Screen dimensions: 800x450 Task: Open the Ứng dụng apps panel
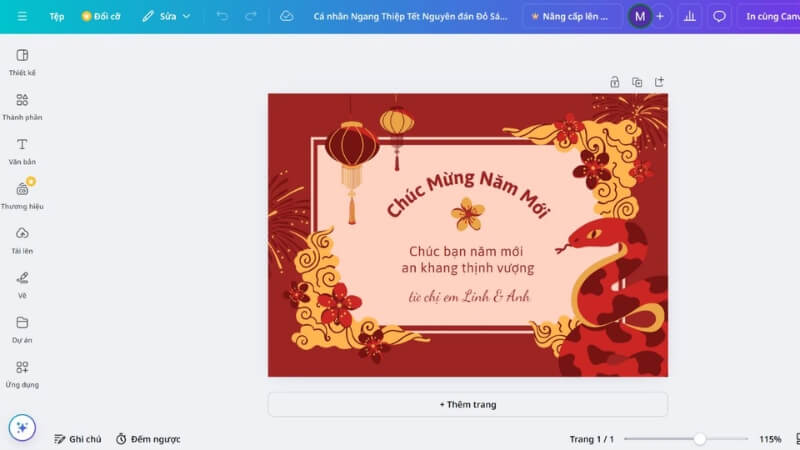coord(22,372)
